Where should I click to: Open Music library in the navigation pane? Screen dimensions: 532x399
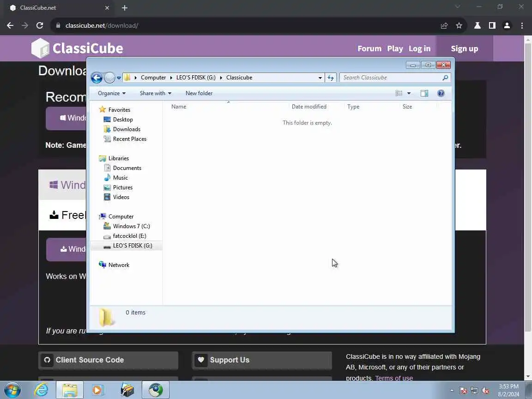point(120,178)
